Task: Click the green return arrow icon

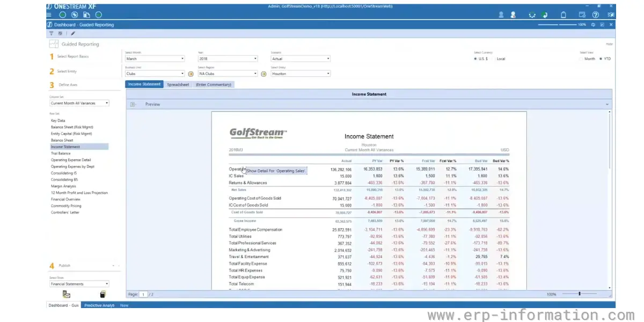Action: 545,15
